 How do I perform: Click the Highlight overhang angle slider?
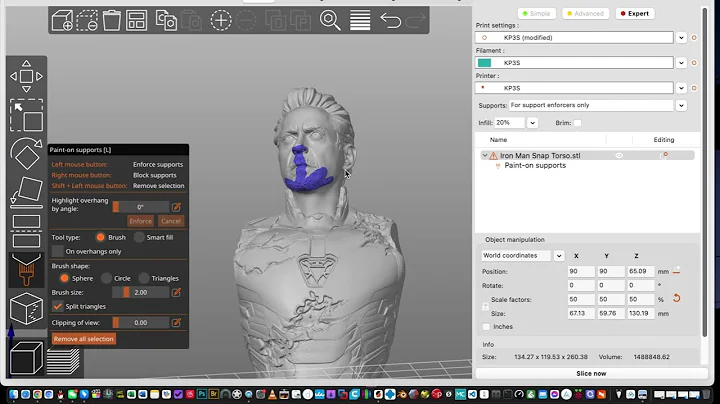click(141, 207)
